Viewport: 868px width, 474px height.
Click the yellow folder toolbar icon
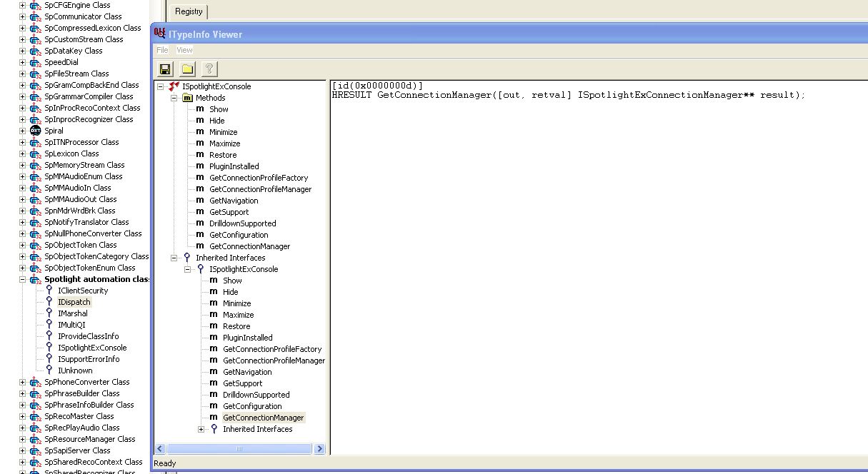pos(187,69)
